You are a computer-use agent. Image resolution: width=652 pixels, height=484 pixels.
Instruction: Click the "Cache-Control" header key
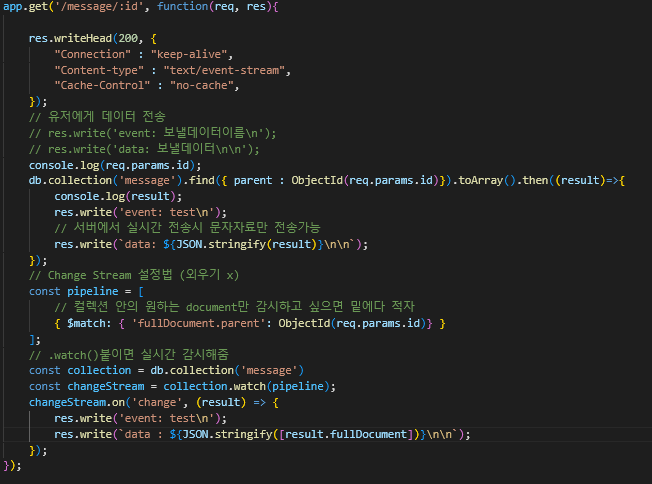pyautogui.click(x=102, y=86)
